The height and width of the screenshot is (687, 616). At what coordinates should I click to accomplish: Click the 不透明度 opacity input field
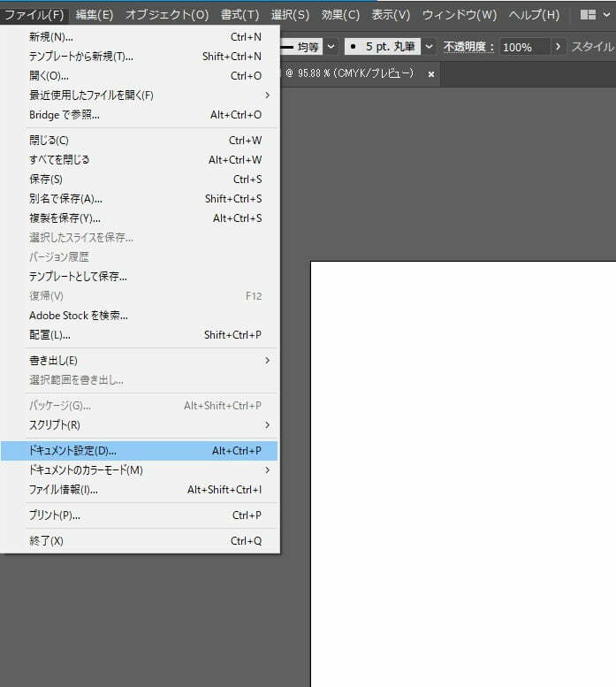click(523, 47)
